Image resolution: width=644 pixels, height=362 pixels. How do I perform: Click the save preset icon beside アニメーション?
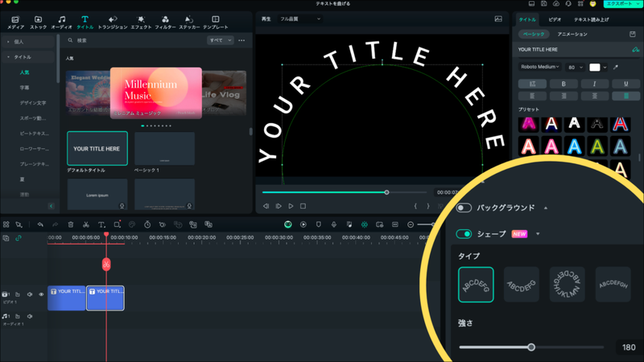[x=633, y=34]
